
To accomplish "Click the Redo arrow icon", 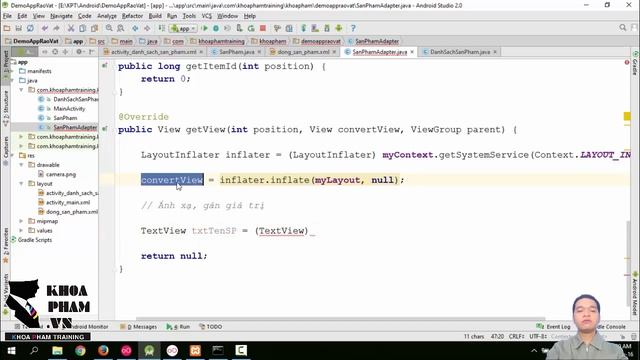I will pos(56,28).
